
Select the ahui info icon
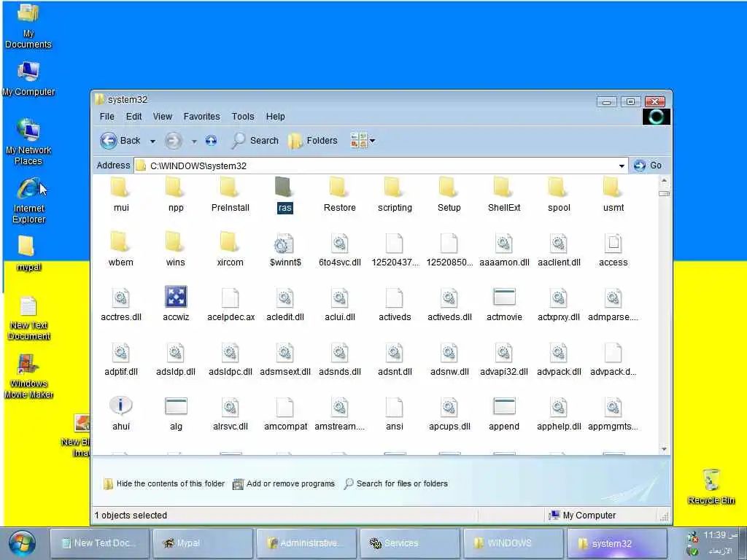(121, 413)
